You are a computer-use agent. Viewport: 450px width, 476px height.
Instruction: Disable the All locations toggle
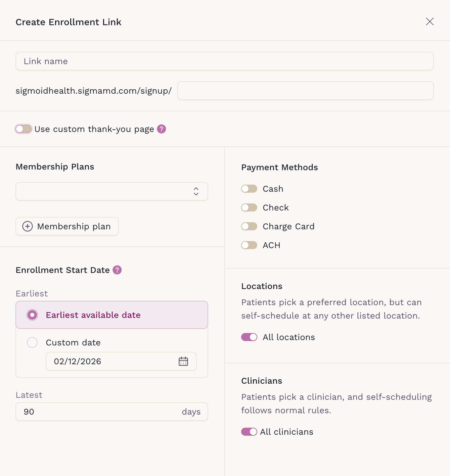click(x=249, y=337)
